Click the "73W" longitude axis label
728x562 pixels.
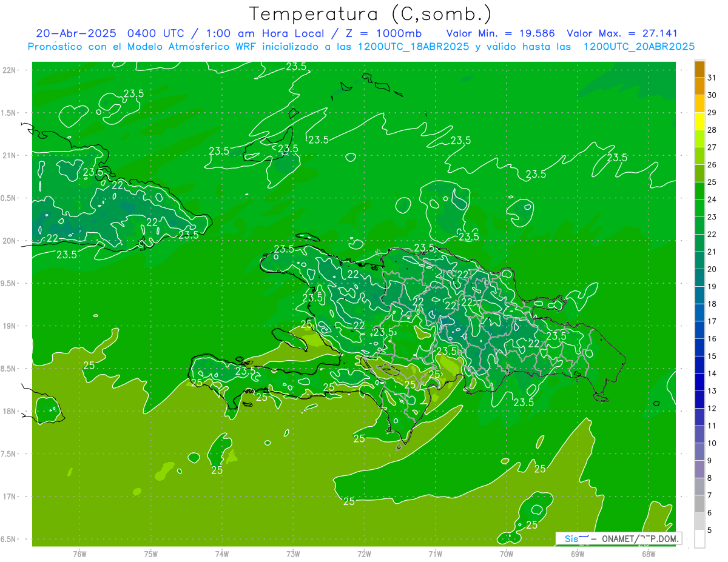pos(293,554)
